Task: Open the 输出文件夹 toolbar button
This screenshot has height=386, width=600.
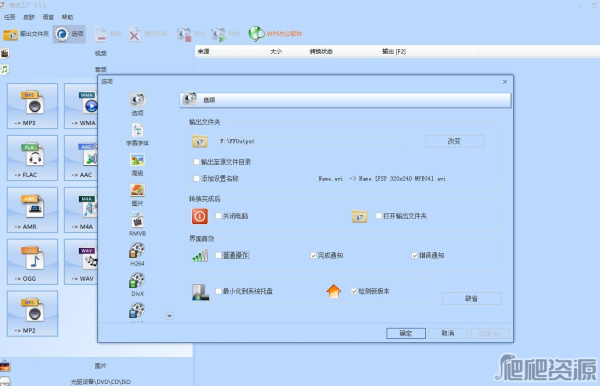Action: click(26, 34)
